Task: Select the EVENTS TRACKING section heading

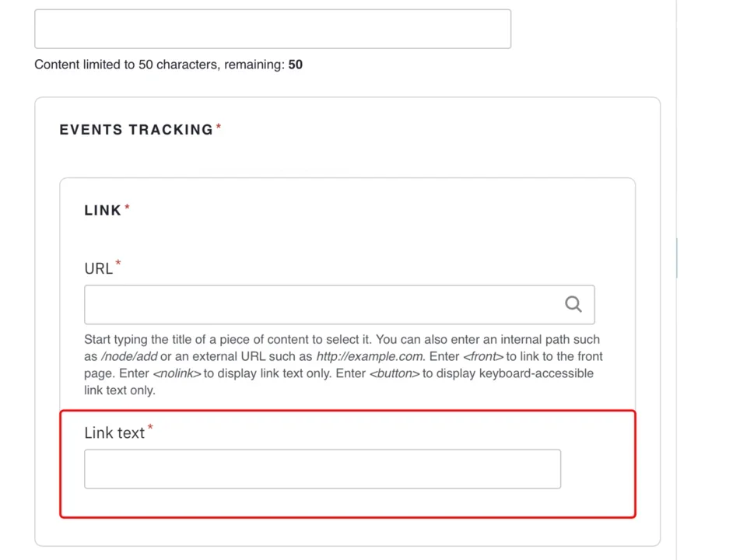Action: point(137,129)
